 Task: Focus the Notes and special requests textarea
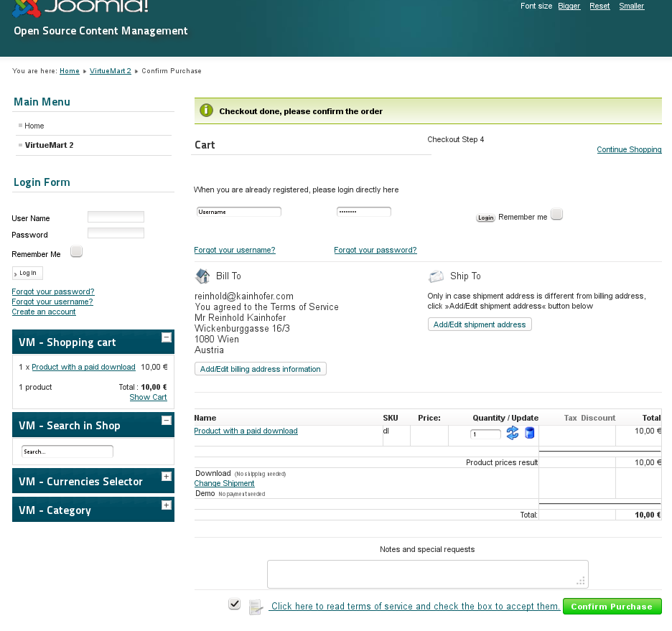click(428, 574)
